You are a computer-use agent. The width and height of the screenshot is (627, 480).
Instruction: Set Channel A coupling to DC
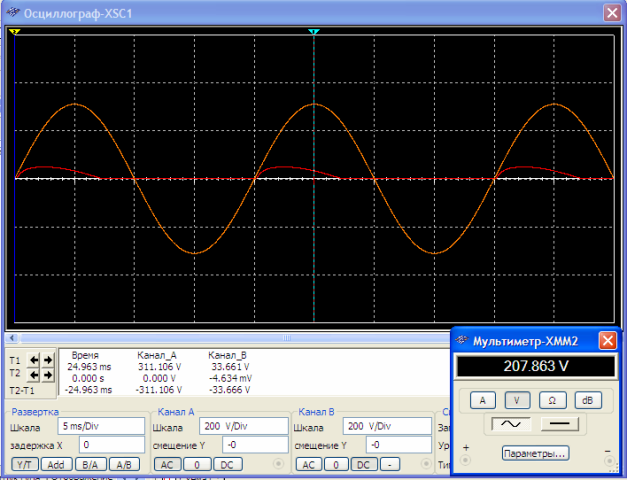point(227,464)
